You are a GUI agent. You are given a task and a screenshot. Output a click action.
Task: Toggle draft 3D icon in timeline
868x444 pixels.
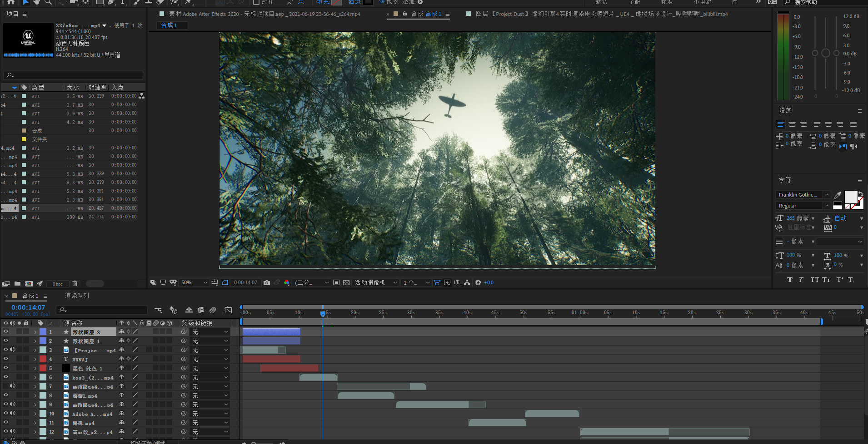click(174, 310)
